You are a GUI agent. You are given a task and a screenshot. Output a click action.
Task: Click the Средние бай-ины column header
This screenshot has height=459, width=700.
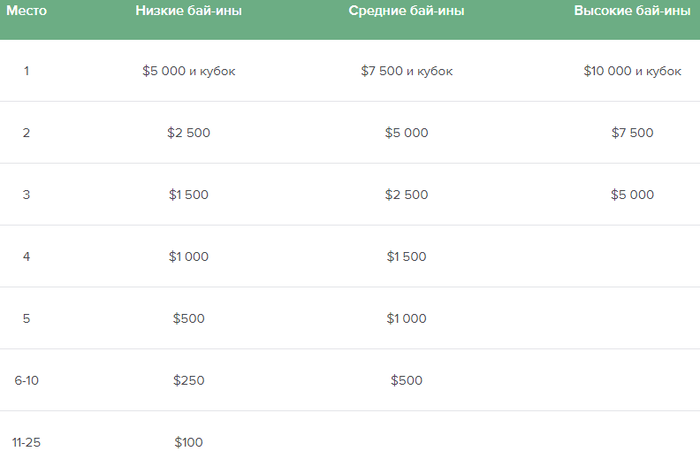point(406,10)
